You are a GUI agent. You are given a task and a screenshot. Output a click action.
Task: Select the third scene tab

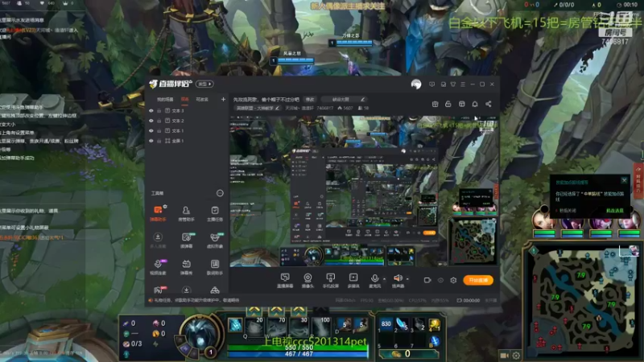click(202, 99)
